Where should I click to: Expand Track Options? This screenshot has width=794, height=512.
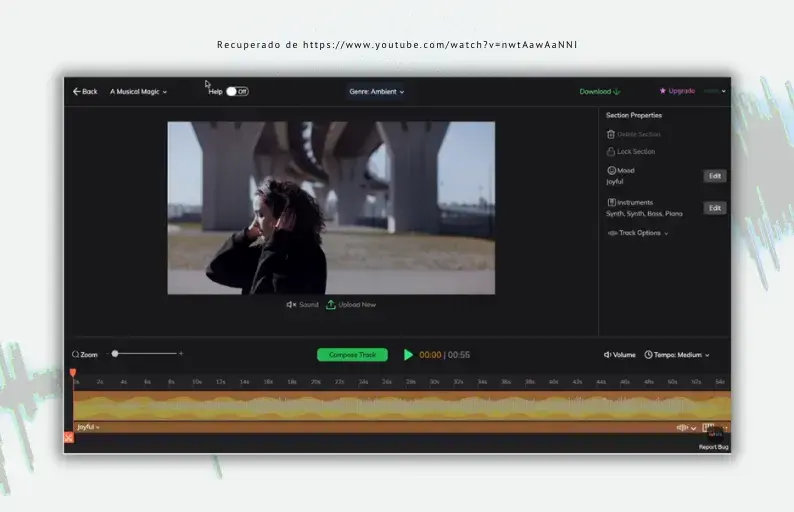click(x=638, y=233)
